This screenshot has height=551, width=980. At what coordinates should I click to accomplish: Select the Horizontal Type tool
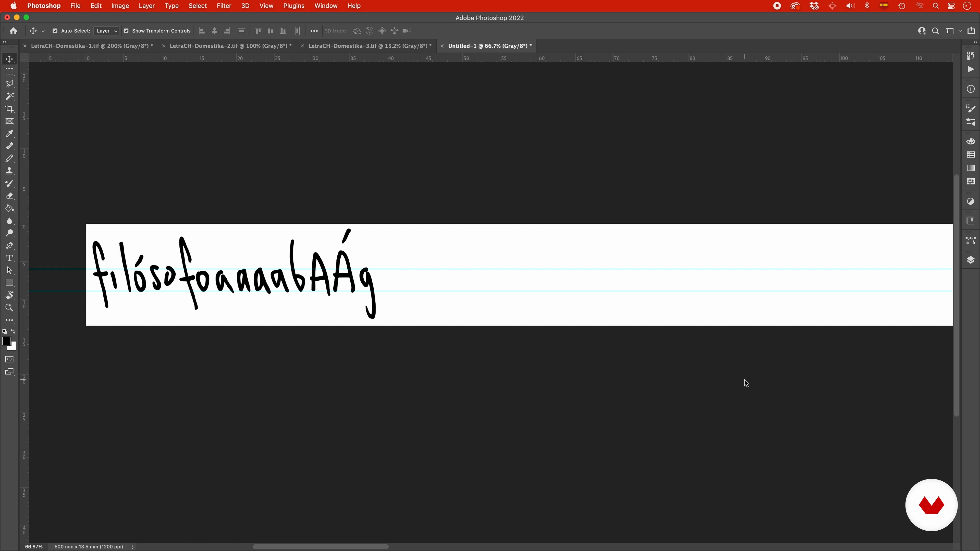click(9, 258)
